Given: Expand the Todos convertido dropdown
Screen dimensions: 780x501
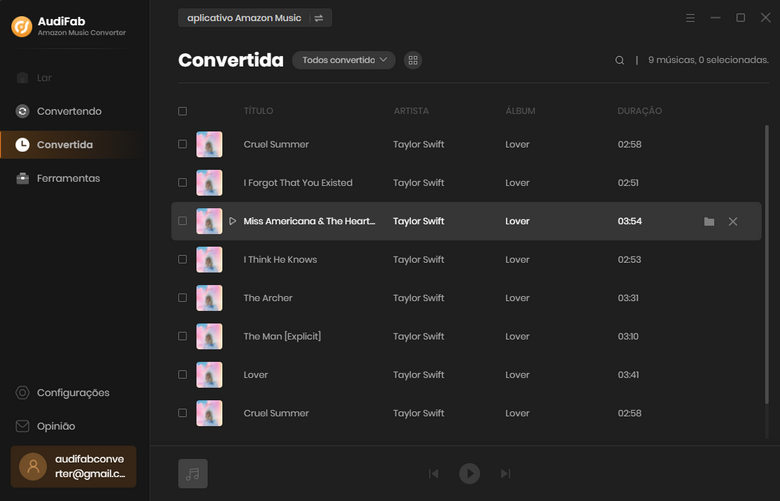Looking at the screenshot, I should click(344, 60).
